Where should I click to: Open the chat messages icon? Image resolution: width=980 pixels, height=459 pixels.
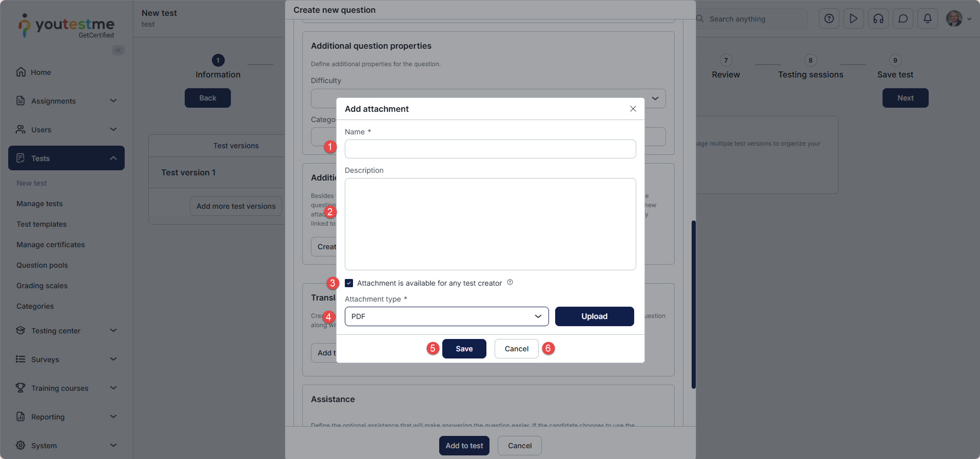(903, 19)
